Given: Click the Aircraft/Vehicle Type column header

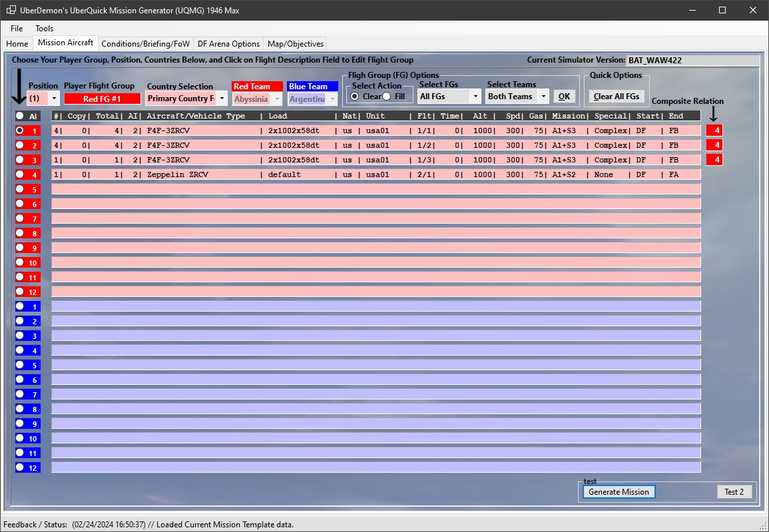Looking at the screenshot, I should tap(196, 116).
